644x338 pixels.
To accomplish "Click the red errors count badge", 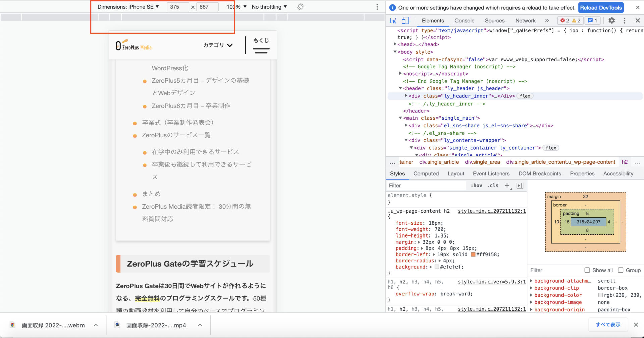I will tap(565, 21).
